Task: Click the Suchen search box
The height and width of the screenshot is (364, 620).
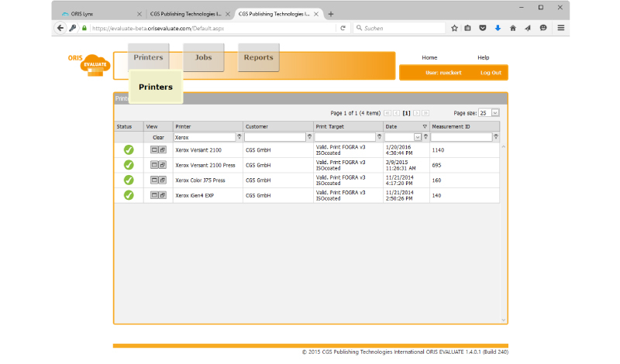Action: [399, 28]
